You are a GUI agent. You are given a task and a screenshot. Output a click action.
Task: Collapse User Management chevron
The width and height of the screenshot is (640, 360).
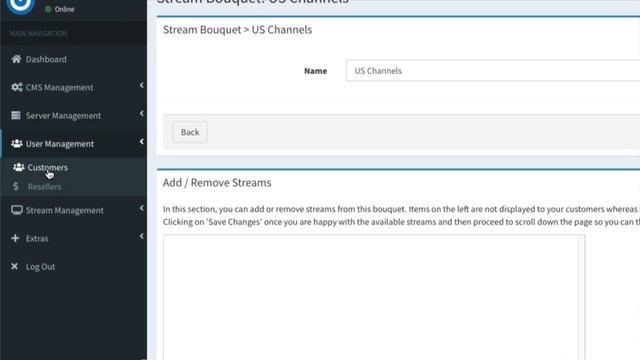pyautogui.click(x=141, y=142)
